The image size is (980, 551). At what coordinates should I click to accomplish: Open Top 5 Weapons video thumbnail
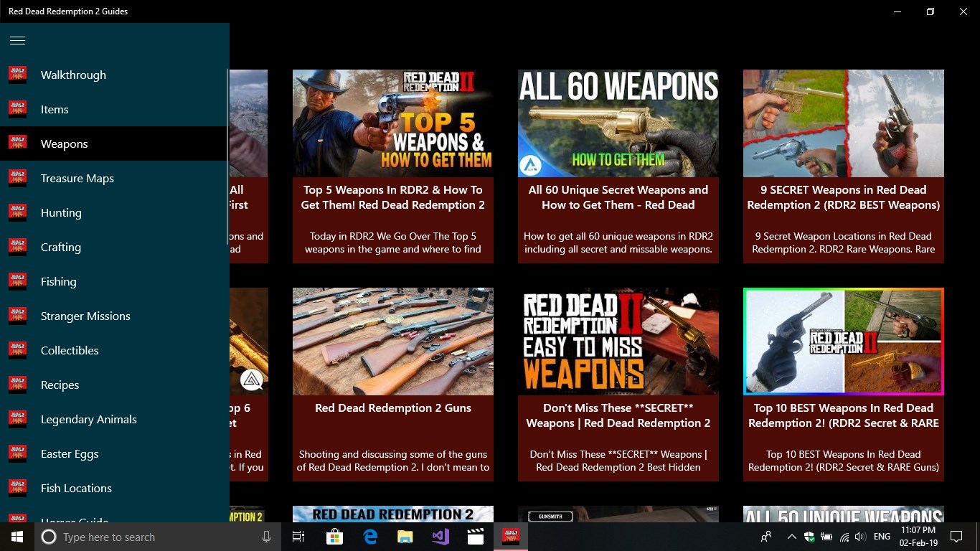point(393,123)
